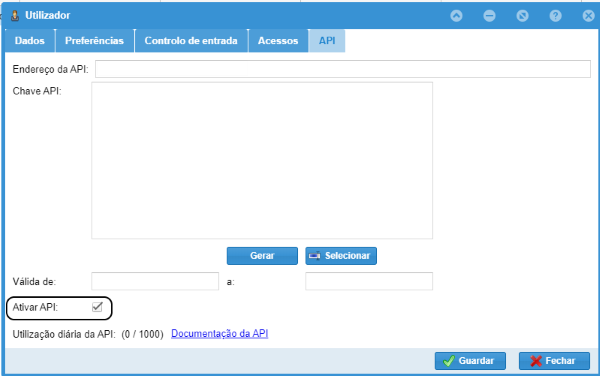
Task: Click the 'Endereço da API:' label
Action: 51,69
